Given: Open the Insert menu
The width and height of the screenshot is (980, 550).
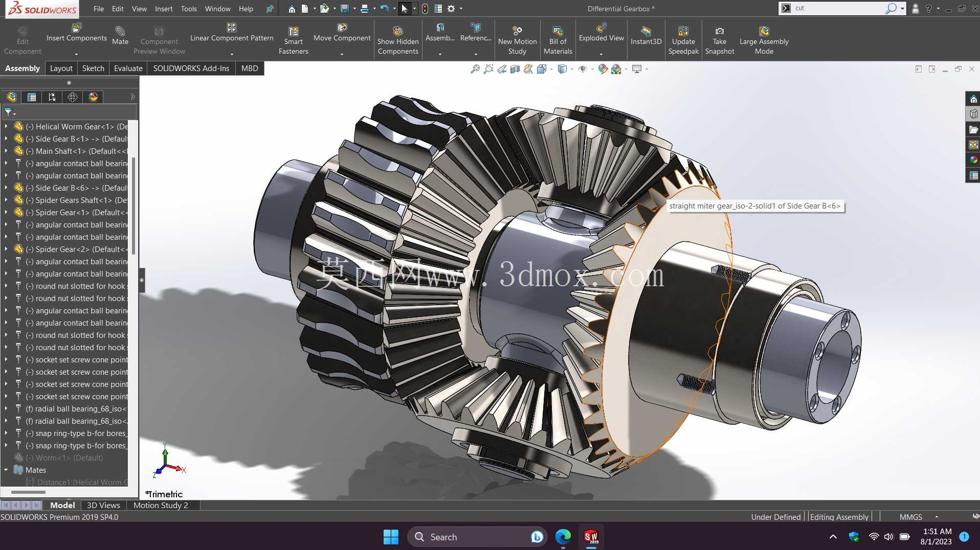Looking at the screenshot, I should [164, 9].
